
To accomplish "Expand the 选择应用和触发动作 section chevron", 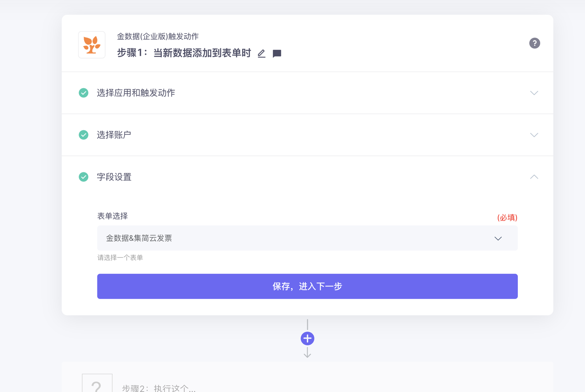I will pos(534,93).
